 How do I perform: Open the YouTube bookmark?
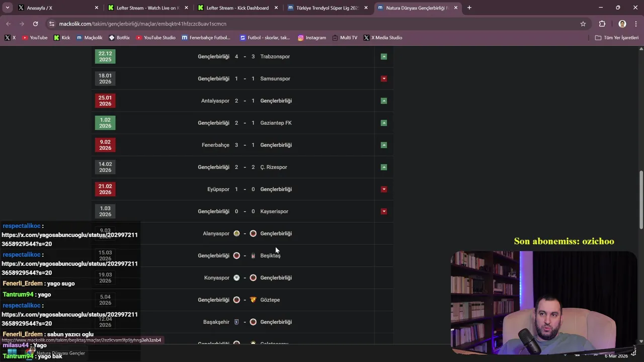click(35, 38)
